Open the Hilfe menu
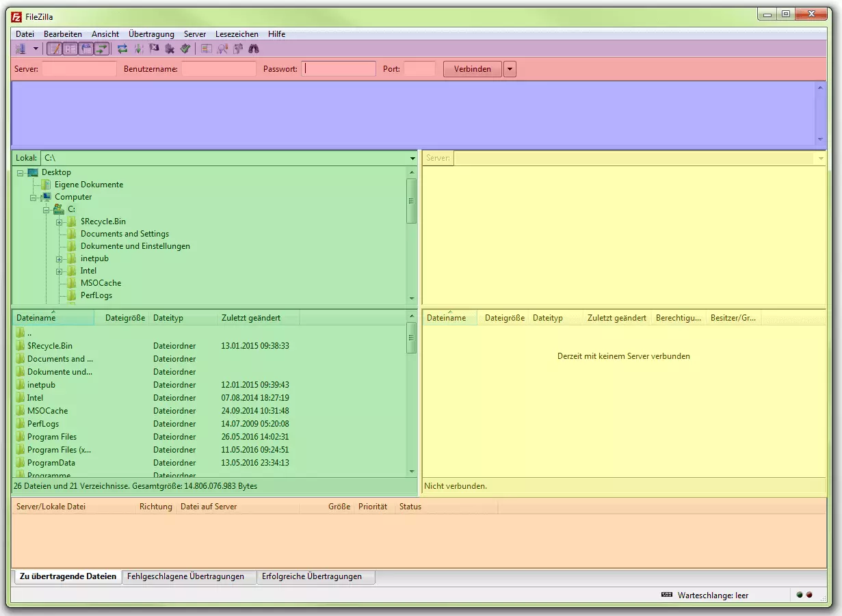Viewport: 842px width, 616px height. pyautogui.click(x=277, y=34)
